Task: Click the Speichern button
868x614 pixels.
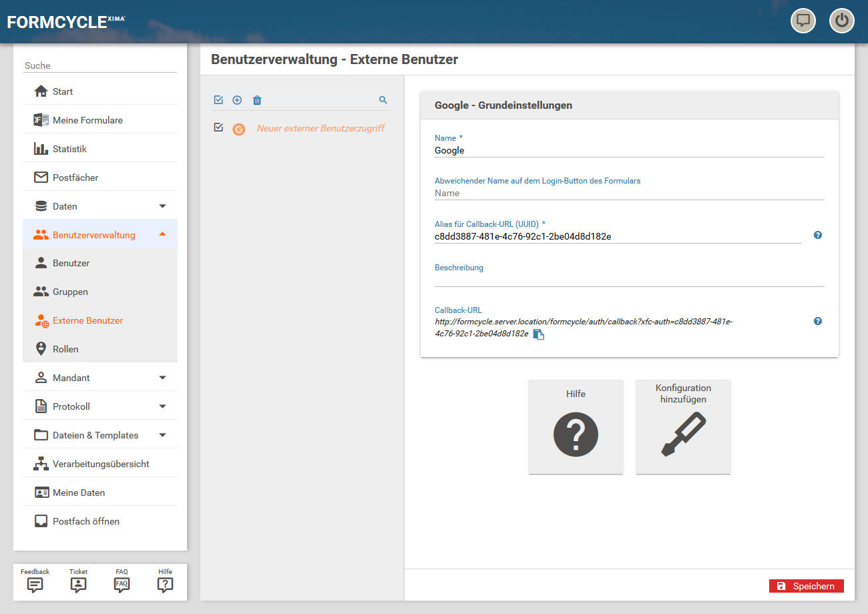Action: [x=806, y=586]
